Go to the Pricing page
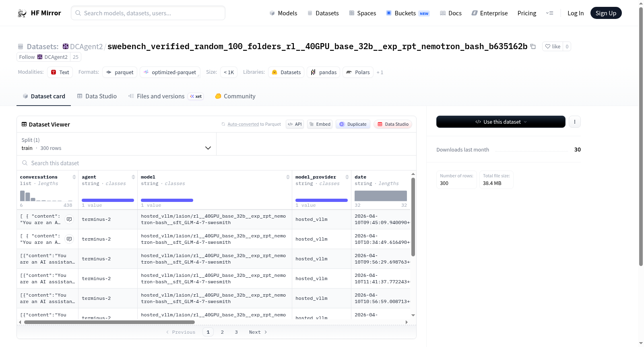 (x=527, y=13)
